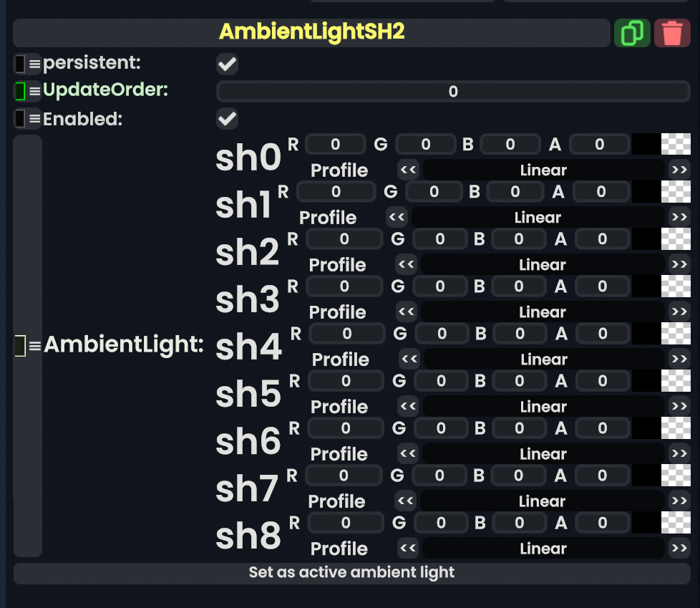Click the red trash delete icon

click(672, 34)
